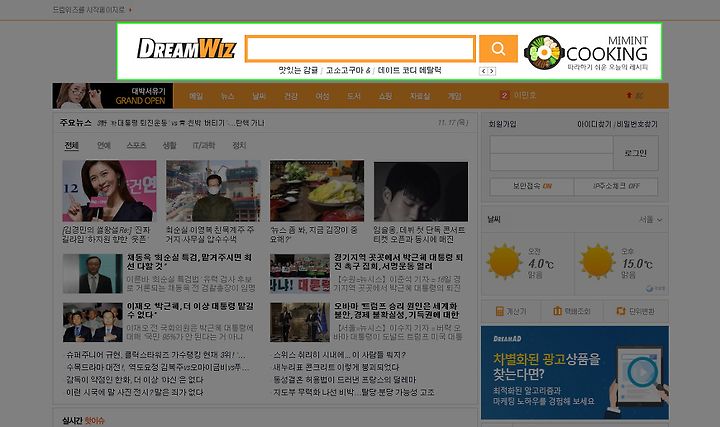Open the 단위변환 unit converter tool
Viewport: 720px width, 427px height.
pos(636,311)
